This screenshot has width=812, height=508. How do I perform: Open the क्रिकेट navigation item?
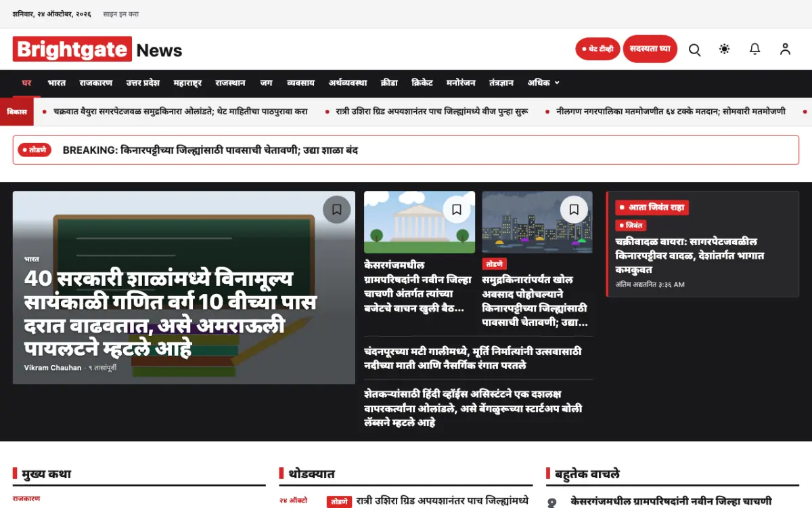click(x=422, y=83)
